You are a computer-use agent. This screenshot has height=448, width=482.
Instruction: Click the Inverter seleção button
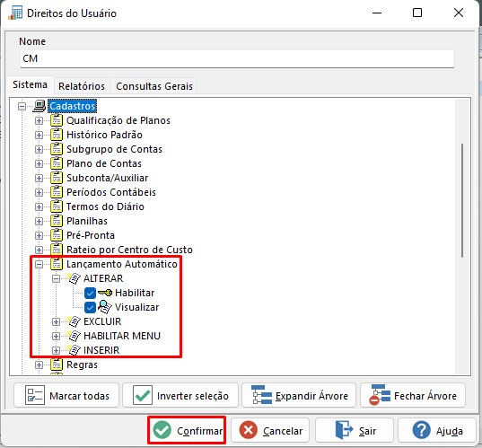(180, 395)
